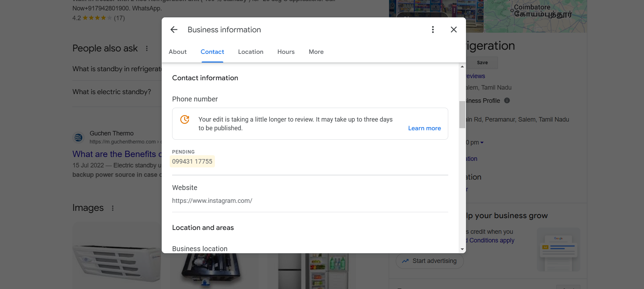Edit the website https://www.instagram.com/ field
This screenshot has height=289, width=644.
point(212,201)
